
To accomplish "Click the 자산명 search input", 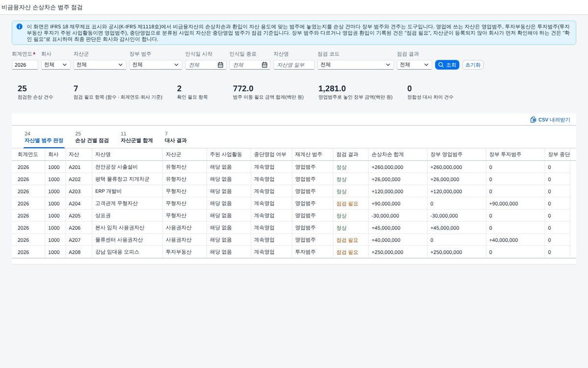I will 294,65.
